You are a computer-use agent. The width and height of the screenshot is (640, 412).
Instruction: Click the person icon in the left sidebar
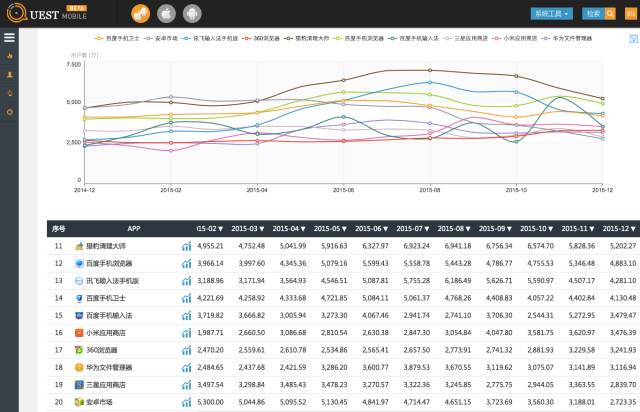tap(10, 75)
